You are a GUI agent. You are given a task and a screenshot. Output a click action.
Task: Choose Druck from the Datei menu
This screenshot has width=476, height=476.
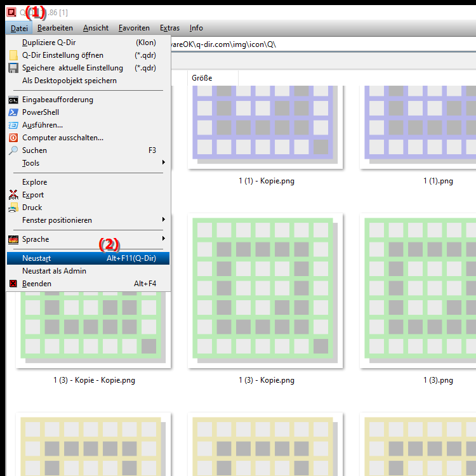tap(88, 208)
